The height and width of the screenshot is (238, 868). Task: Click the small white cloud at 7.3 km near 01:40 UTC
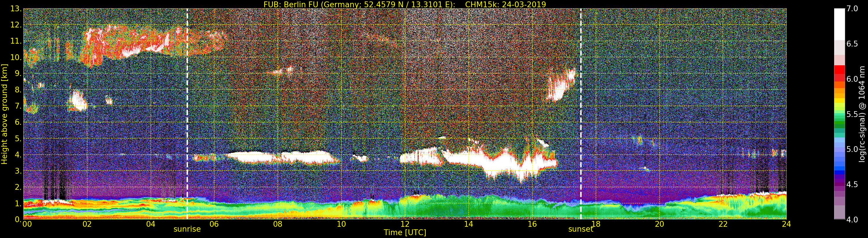pos(78,101)
